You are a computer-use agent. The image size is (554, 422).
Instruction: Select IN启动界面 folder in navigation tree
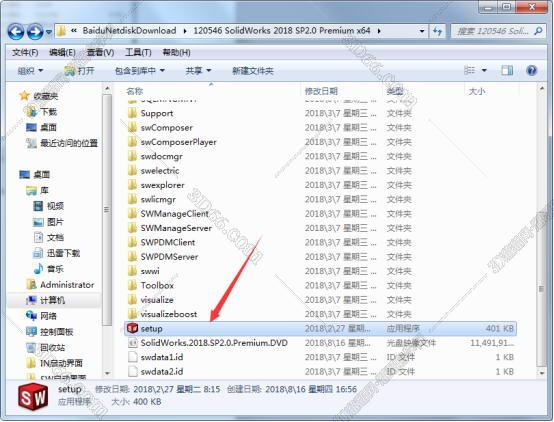(61, 363)
